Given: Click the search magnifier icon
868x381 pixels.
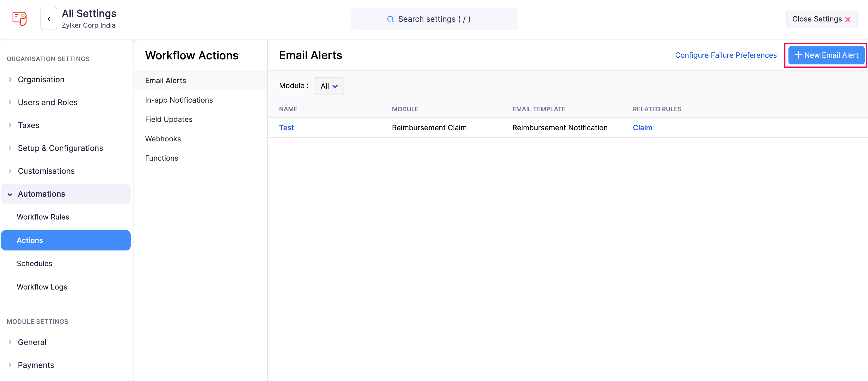Looking at the screenshot, I should [390, 19].
